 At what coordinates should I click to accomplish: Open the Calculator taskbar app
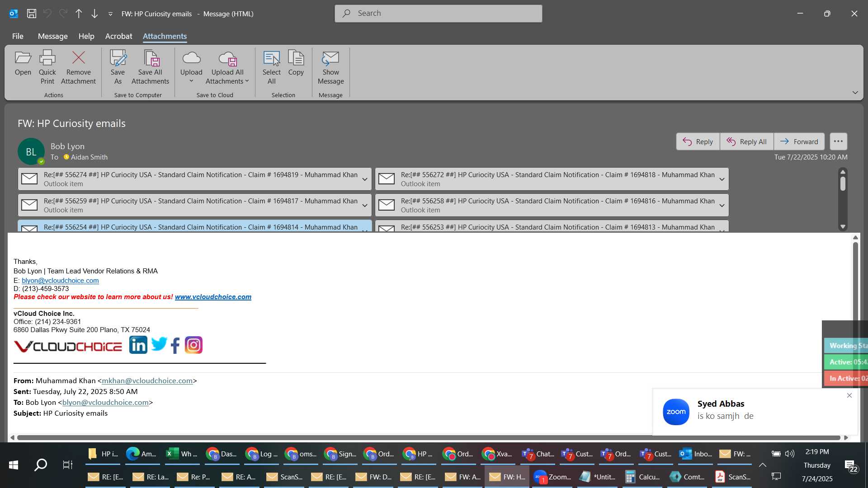pyautogui.click(x=642, y=477)
